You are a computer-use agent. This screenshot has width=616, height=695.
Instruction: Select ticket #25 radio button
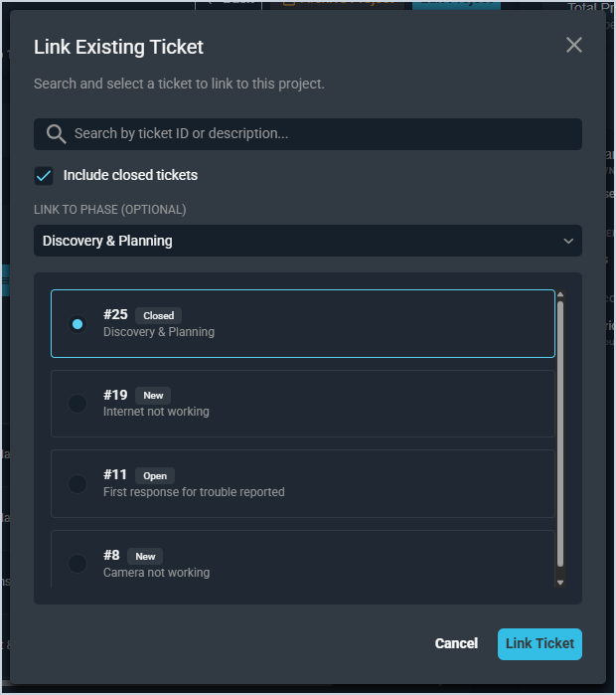click(77, 323)
